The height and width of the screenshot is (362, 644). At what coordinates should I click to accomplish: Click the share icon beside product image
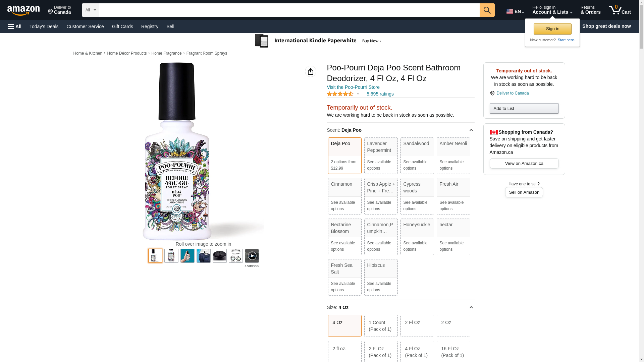[x=311, y=71]
